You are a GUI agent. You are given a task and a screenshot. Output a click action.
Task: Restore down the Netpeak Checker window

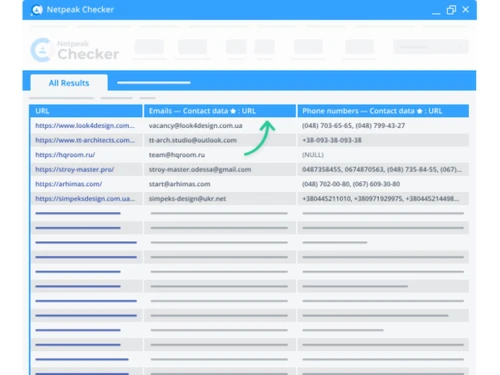(451, 10)
